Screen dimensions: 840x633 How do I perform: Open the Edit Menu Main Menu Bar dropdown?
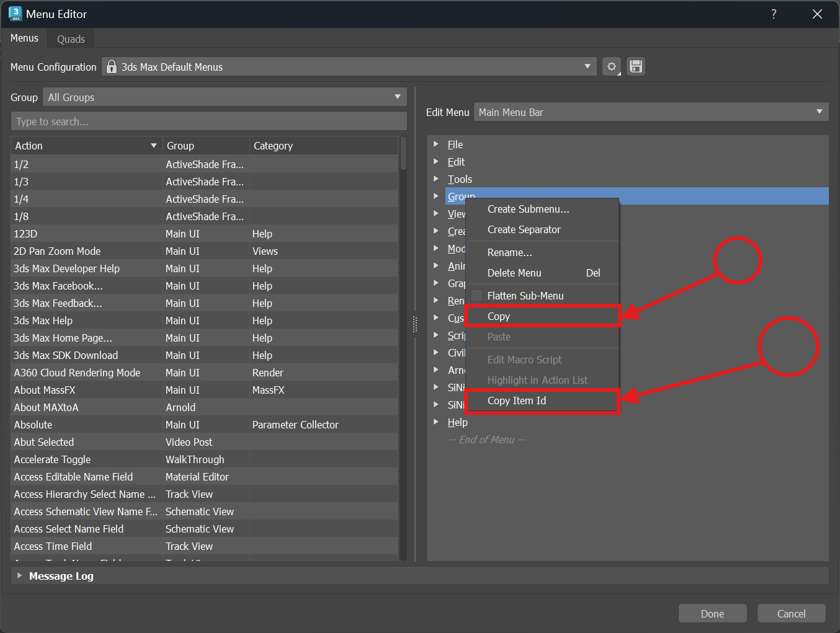651,112
